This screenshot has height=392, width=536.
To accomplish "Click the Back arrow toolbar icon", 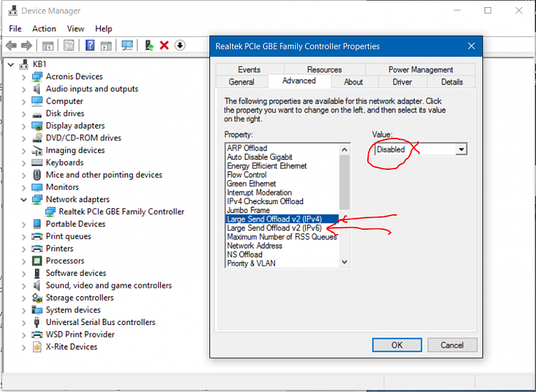I will [x=11, y=45].
